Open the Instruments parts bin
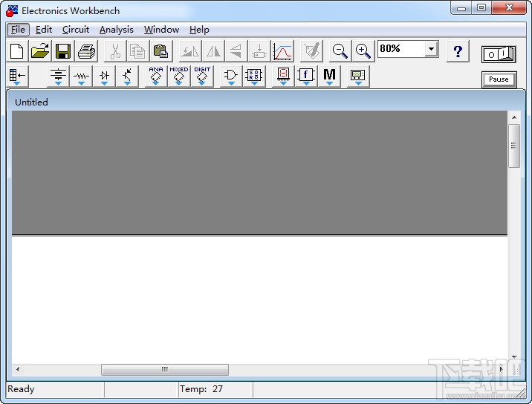Viewport: 532px width, 404px height. [358, 76]
